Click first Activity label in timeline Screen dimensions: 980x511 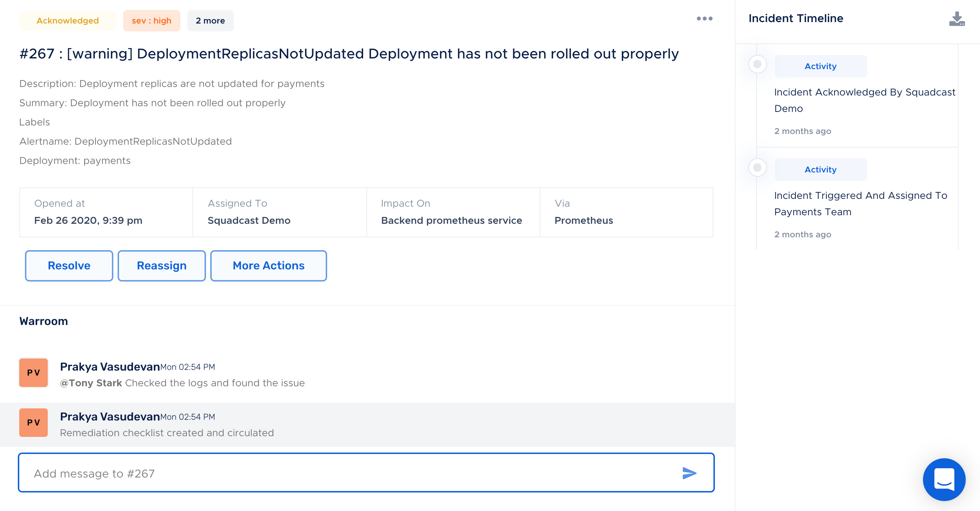[x=820, y=66]
